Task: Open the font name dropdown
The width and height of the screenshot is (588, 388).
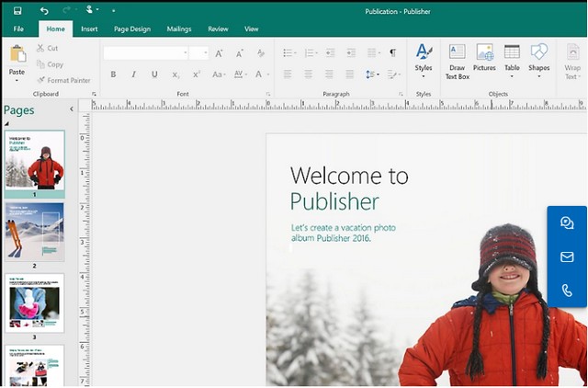Action: click(x=187, y=53)
